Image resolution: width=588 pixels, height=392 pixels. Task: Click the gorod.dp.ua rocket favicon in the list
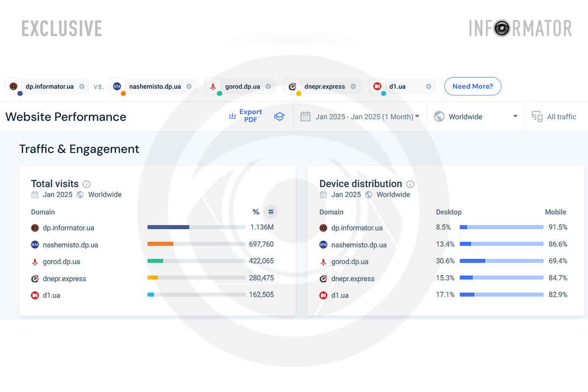35,261
